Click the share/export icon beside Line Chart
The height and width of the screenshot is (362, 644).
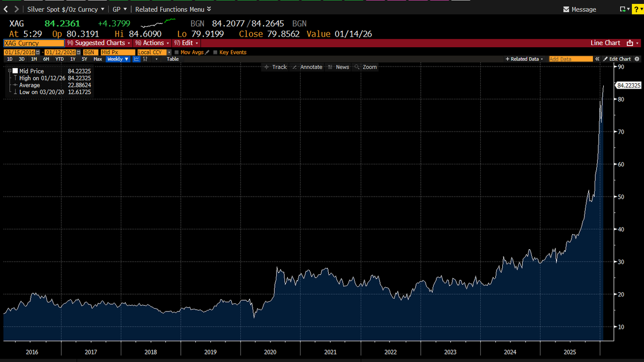point(631,43)
